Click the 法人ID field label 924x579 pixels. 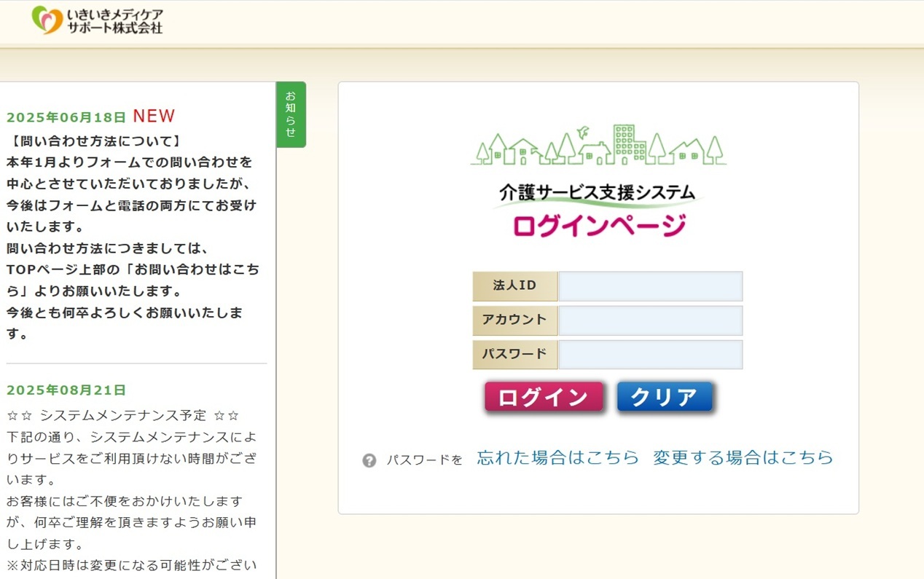tap(514, 286)
